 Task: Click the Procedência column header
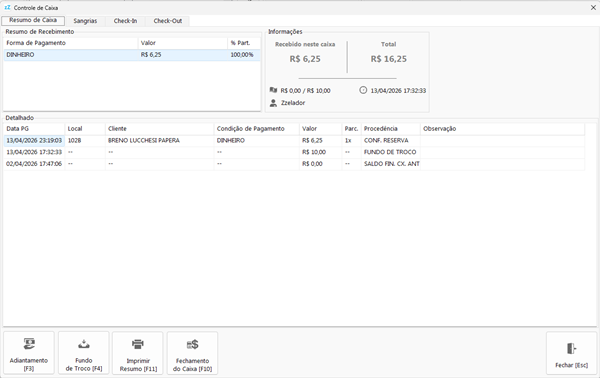391,129
